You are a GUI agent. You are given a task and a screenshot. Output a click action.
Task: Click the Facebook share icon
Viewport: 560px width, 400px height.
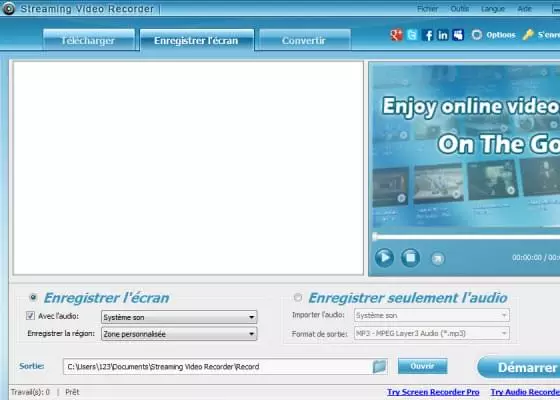coord(427,35)
